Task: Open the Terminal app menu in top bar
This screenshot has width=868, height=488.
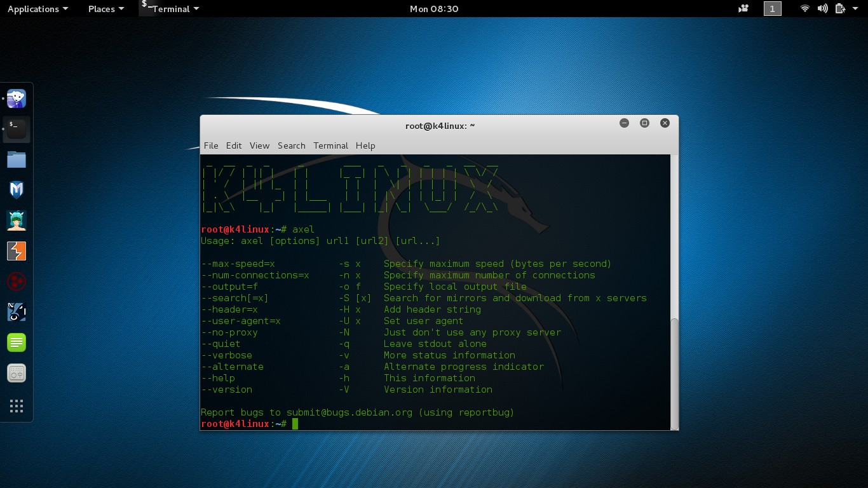Action: pyautogui.click(x=170, y=9)
